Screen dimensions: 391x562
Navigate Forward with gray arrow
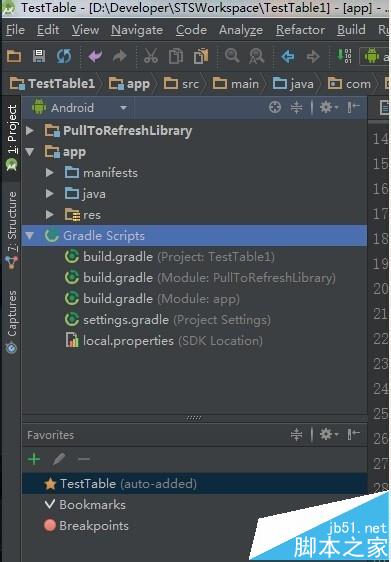point(313,56)
